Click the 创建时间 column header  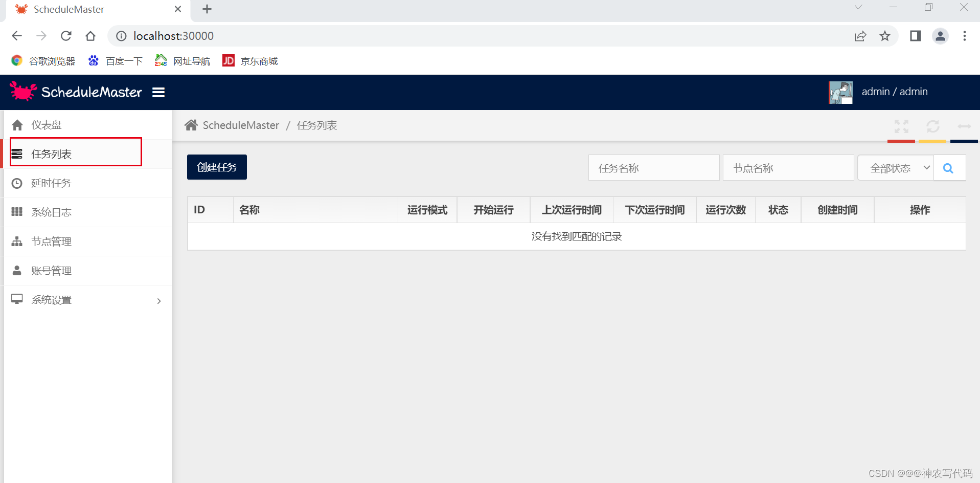coord(837,210)
